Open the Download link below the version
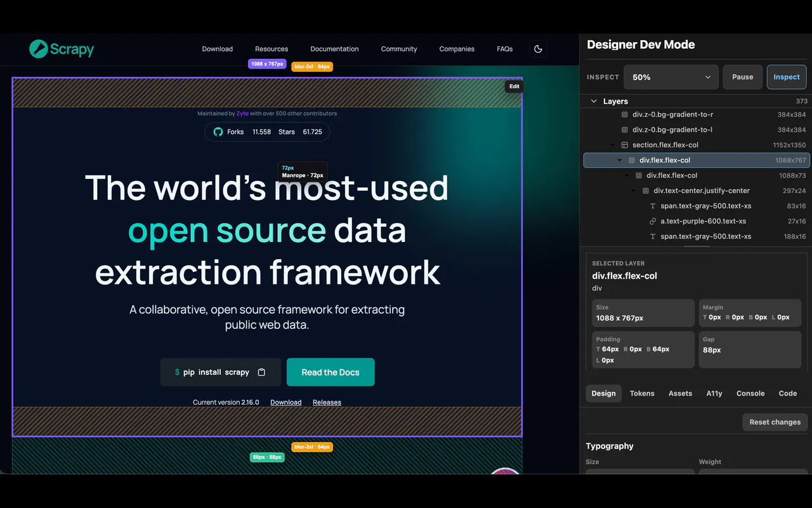 pyautogui.click(x=286, y=403)
